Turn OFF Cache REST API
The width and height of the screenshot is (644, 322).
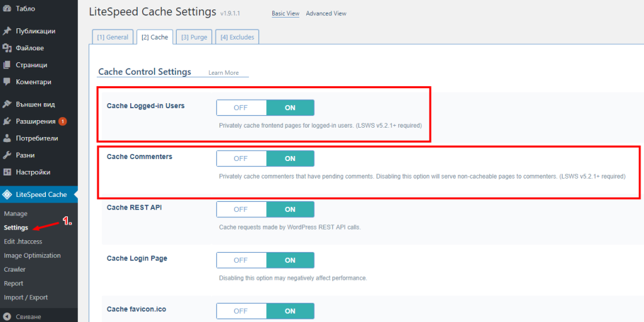[x=241, y=209]
